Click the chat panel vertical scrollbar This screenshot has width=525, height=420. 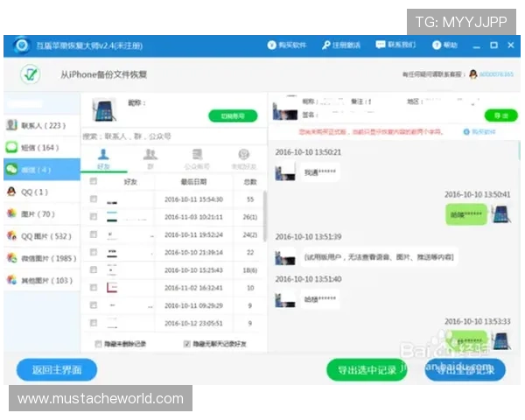[519, 149]
